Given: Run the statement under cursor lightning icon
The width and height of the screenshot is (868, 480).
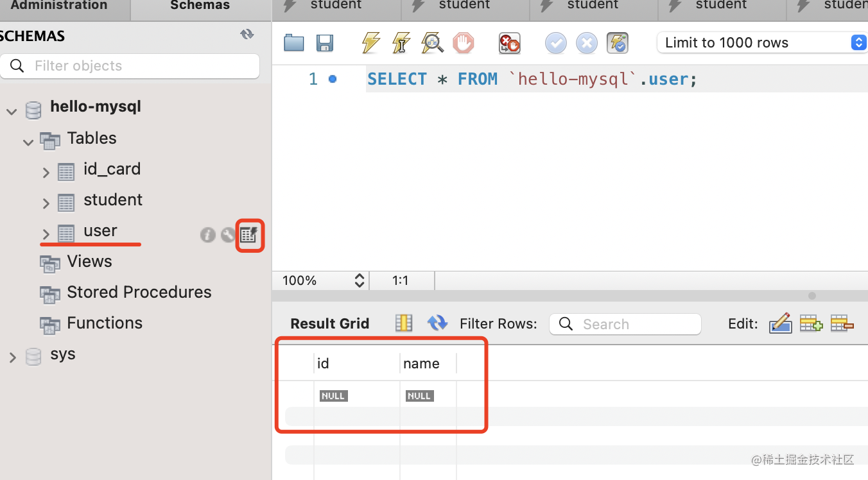Looking at the screenshot, I should 401,43.
